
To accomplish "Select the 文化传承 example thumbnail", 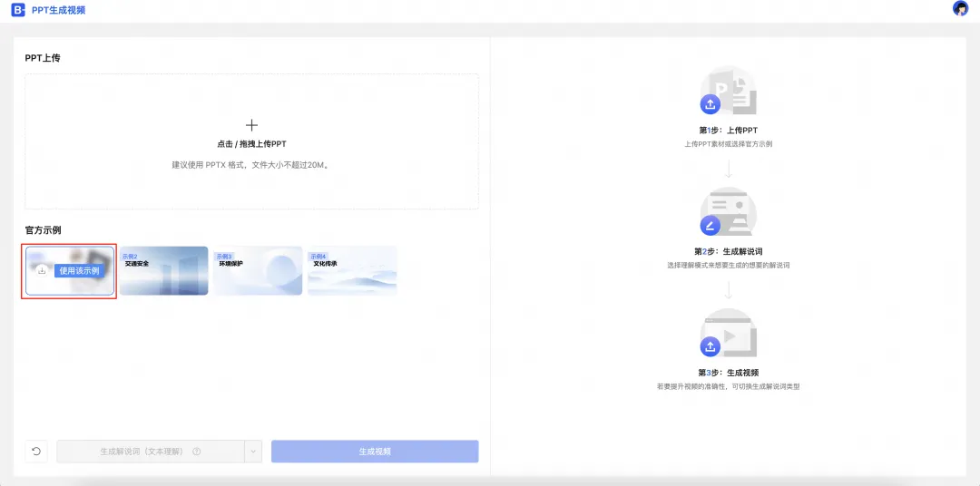I will [352, 270].
